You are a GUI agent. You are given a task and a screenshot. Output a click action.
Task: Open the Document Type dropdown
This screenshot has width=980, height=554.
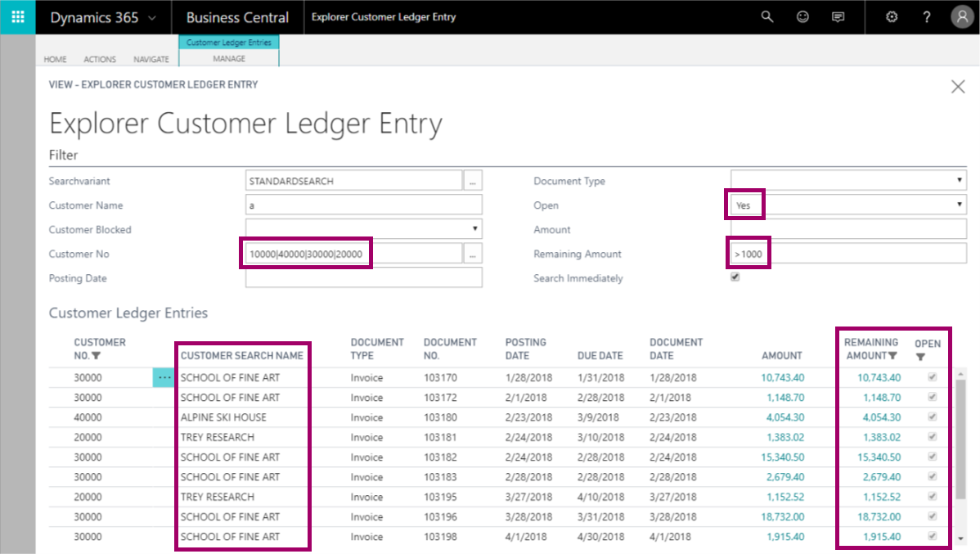click(x=849, y=181)
